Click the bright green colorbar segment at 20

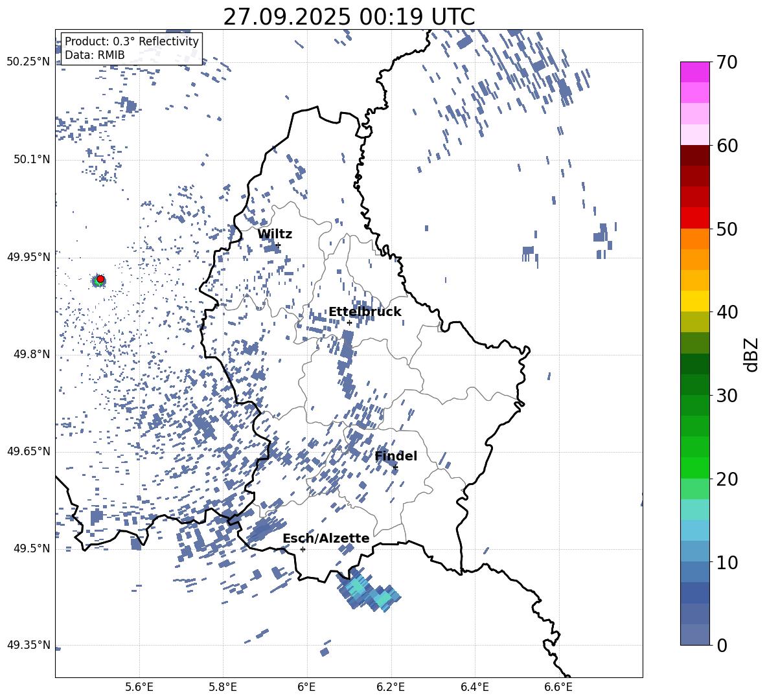point(694,468)
